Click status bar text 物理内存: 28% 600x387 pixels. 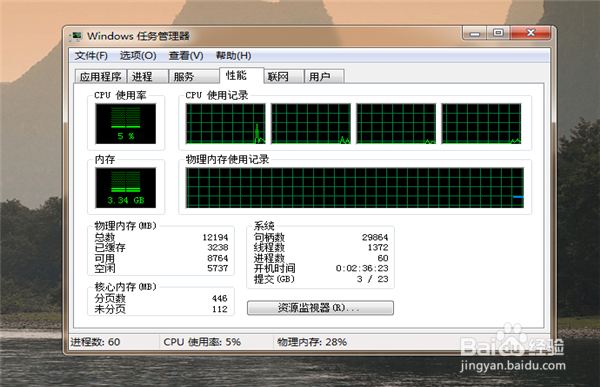tap(312, 342)
